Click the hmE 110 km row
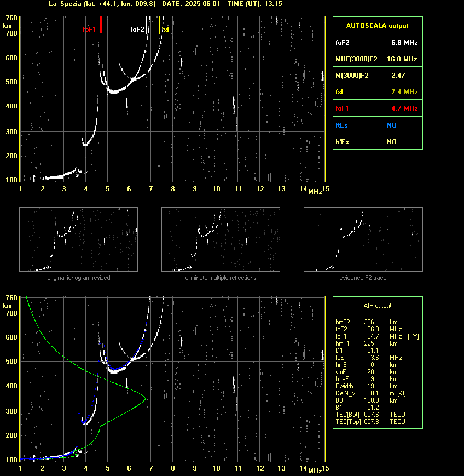This screenshot has width=464, height=476. pyautogui.click(x=367, y=365)
